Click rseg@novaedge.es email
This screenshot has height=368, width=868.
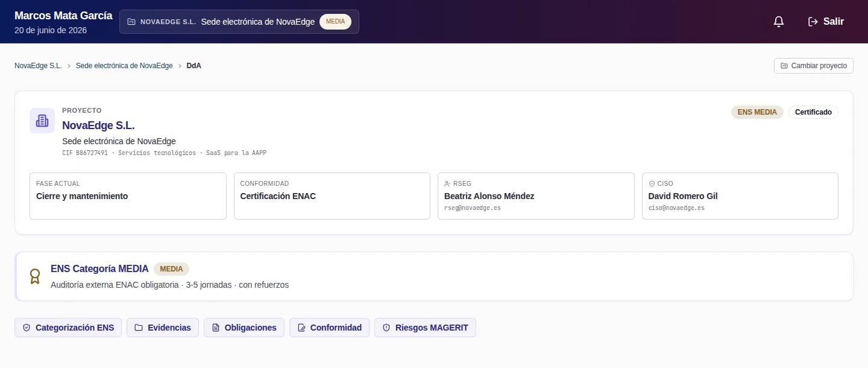point(473,208)
